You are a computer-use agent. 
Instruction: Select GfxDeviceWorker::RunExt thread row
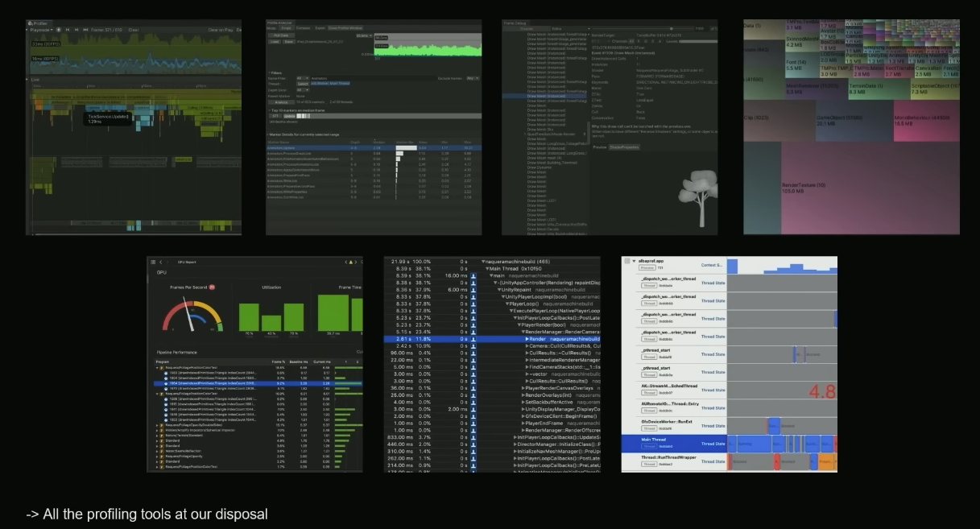pyautogui.click(x=730, y=426)
